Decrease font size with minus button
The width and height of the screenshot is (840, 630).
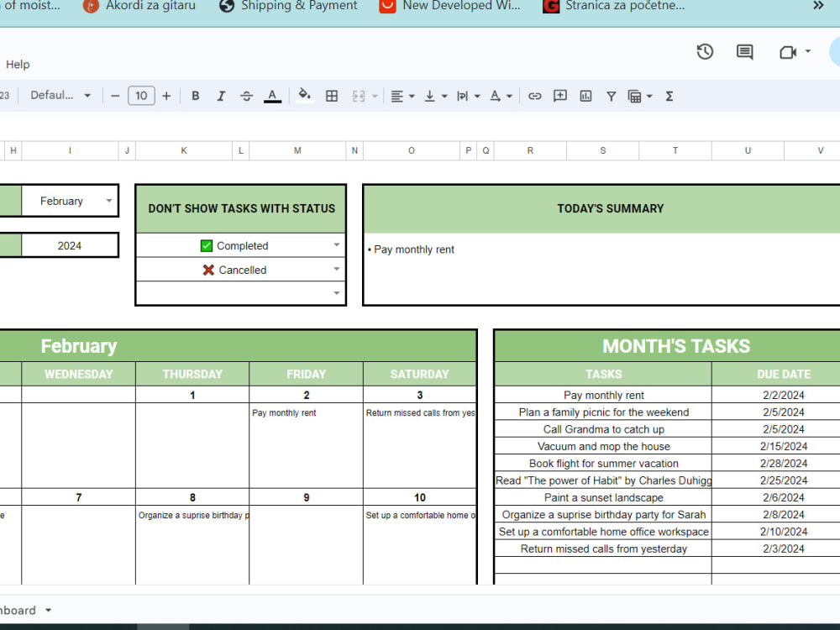tap(115, 96)
